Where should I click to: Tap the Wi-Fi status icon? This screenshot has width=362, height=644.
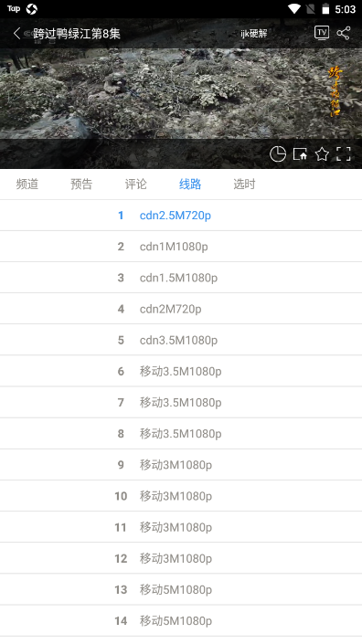pyautogui.click(x=294, y=9)
